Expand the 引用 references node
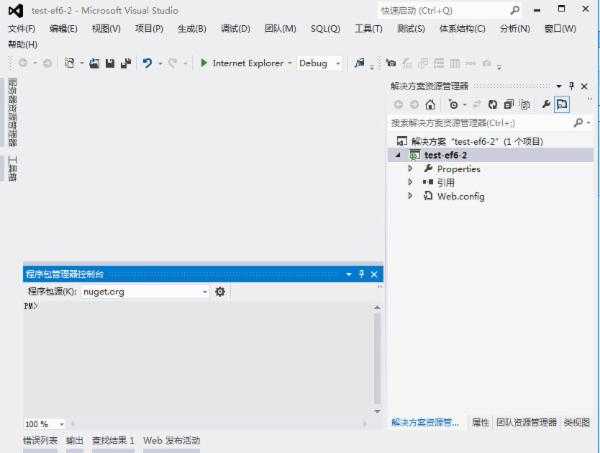Viewport: 600px width, 453px height. 410,182
